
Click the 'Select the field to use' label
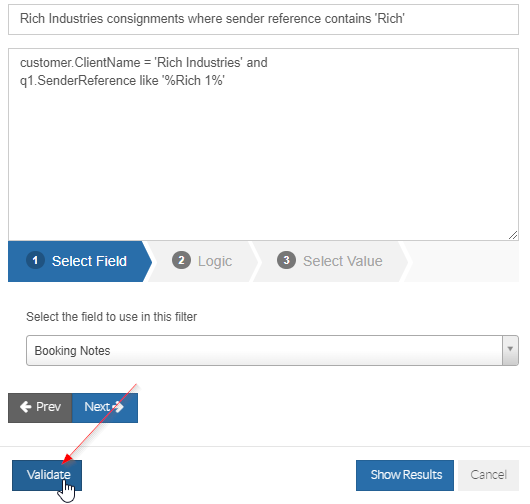[x=112, y=317]
